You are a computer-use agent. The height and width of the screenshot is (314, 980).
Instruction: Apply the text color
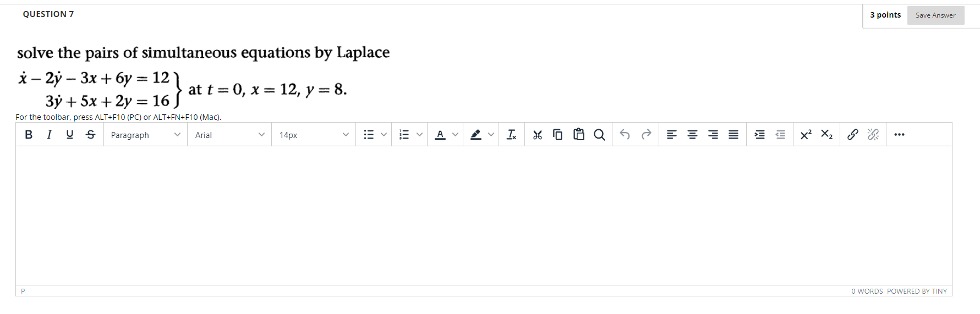pyautogui.click(x=440, y=135)
